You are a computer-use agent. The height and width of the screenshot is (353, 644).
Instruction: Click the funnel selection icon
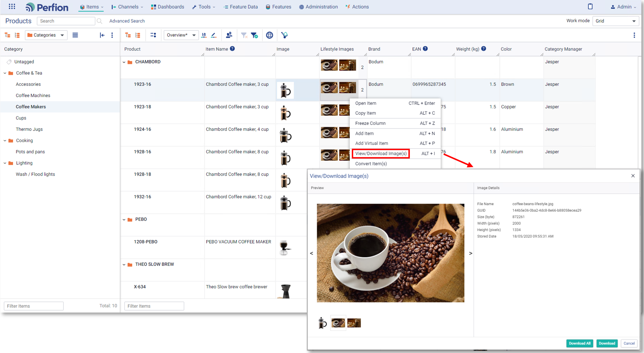(x=285, y=35)
